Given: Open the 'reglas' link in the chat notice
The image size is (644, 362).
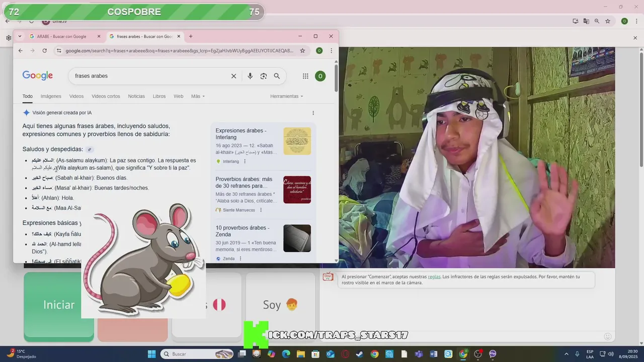Looking at the screenshot, I should (x=434, y=277).
